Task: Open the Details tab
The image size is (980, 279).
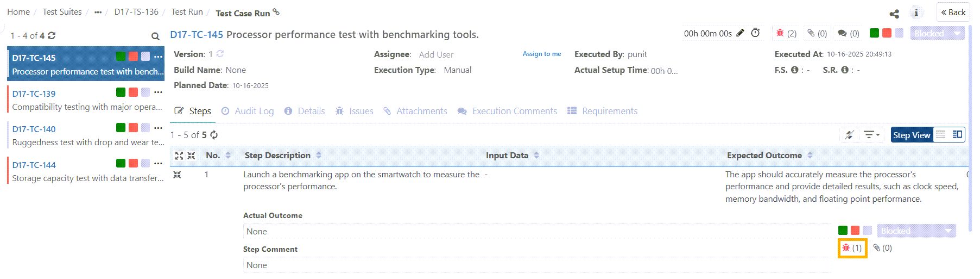Action: 305,111
